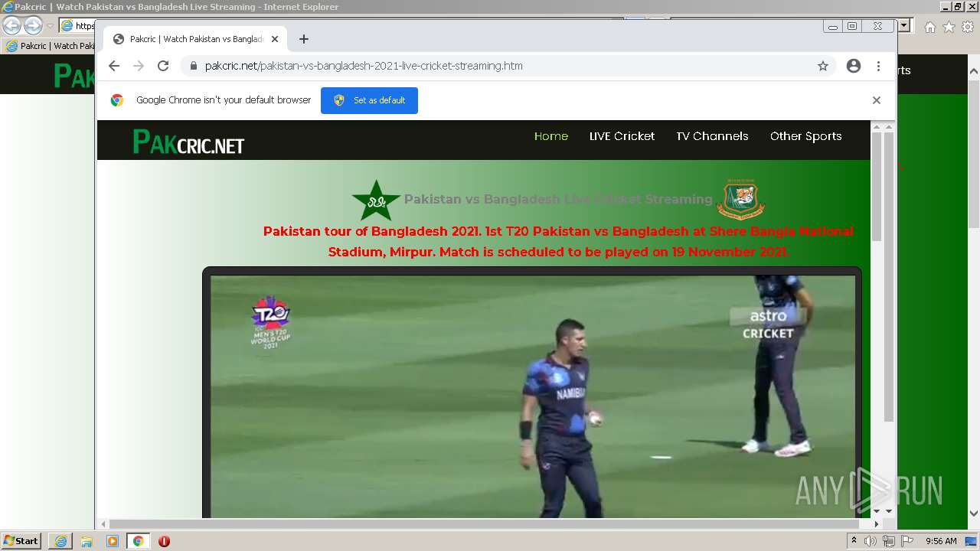The height and width of the screenshot is (551, 980).
Task: Open Windows Explorer folder on taskbar
Action: pos(87,541)
